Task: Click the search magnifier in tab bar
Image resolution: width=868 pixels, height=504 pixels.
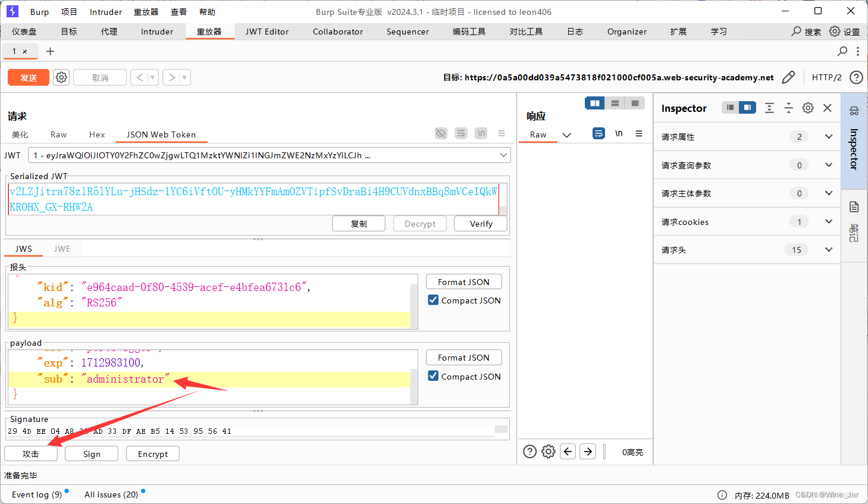Action: point(842,51)
